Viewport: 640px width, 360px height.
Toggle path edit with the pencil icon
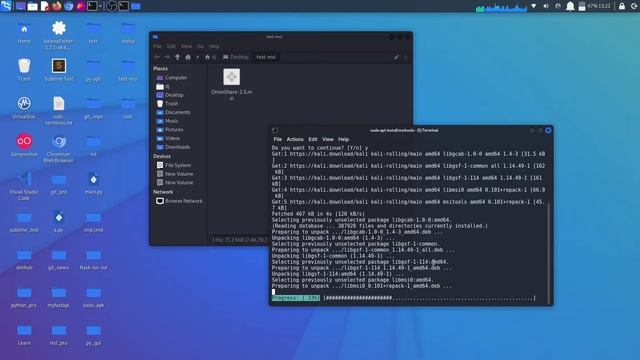click(x=396, y=57)
